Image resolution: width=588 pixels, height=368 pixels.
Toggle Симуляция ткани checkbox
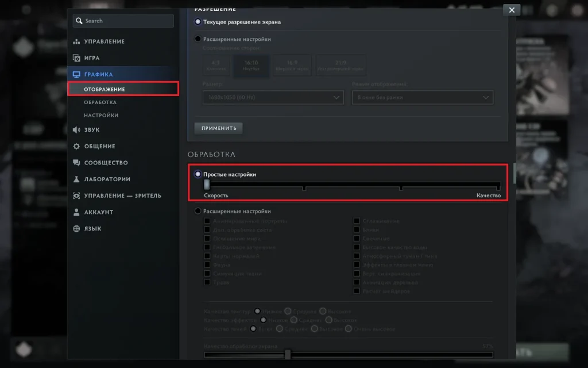(207, 273)
